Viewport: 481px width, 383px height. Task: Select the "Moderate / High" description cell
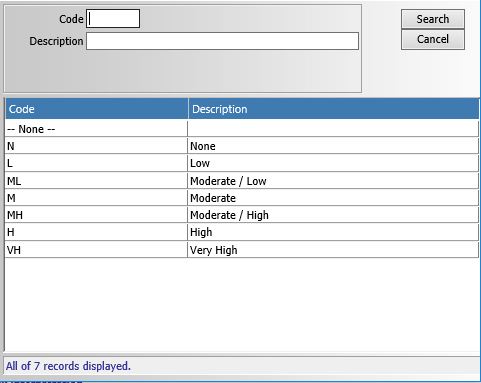[333, 215]
